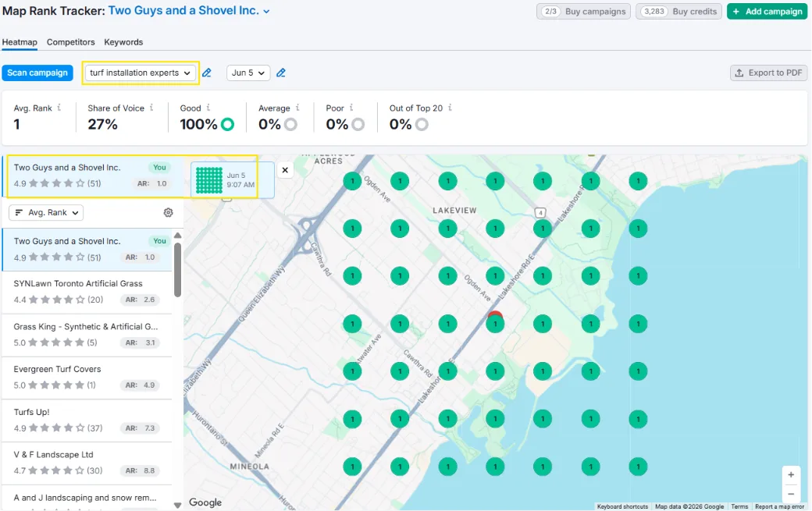Click the Add campaign button
812x511 pixels.
767,12
